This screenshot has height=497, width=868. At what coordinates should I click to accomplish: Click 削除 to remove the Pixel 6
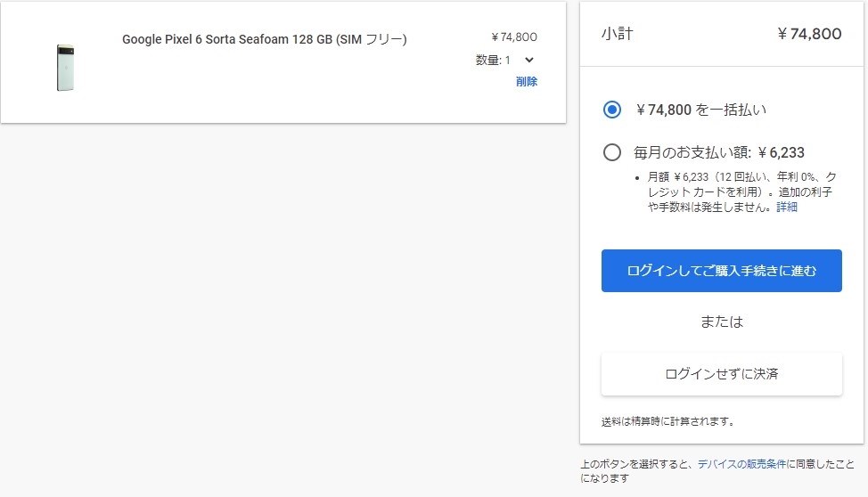click(x=527, y=81)
